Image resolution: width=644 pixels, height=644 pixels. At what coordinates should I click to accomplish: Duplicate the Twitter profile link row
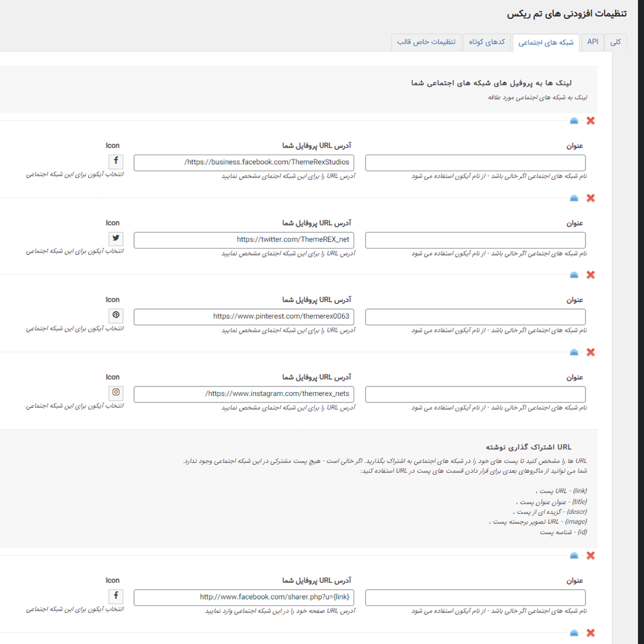574,198
